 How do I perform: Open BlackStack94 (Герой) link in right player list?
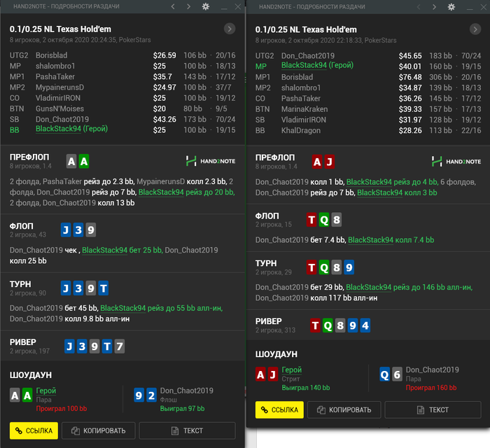317,65
